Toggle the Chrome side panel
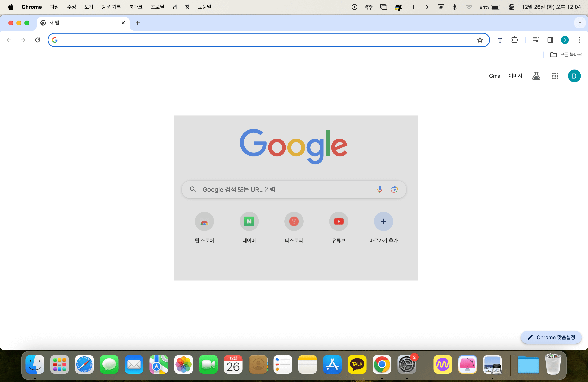 [x=550, y=40]
